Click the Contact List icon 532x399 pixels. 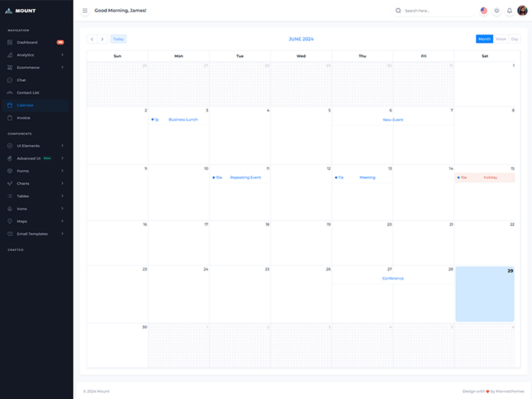10,92
